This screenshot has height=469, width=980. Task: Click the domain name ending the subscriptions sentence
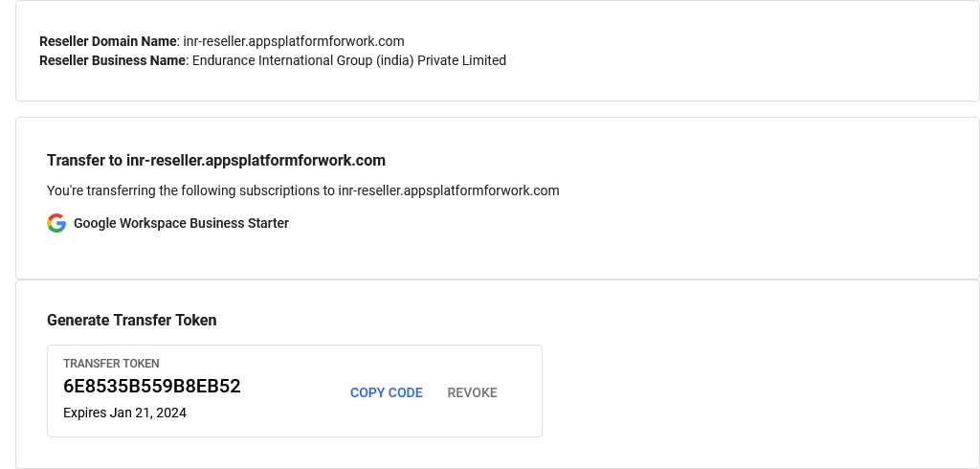coord(449,190)
